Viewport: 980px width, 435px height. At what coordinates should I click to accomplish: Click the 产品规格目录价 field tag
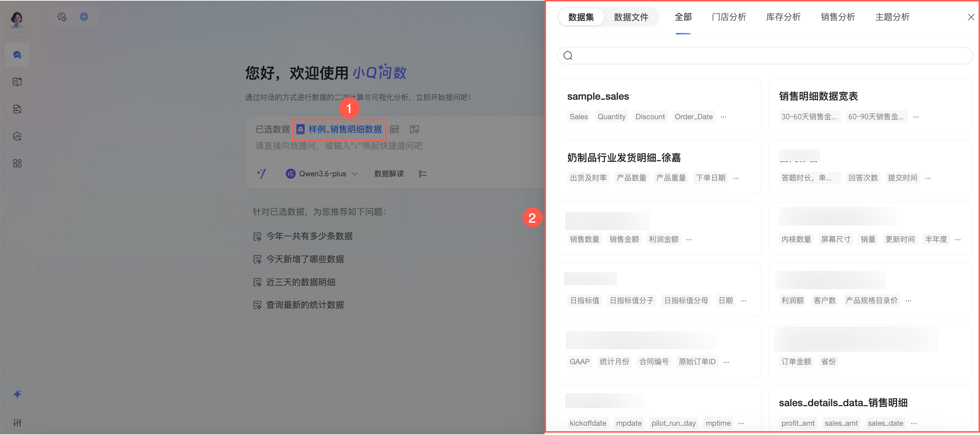tap(871, 301)
